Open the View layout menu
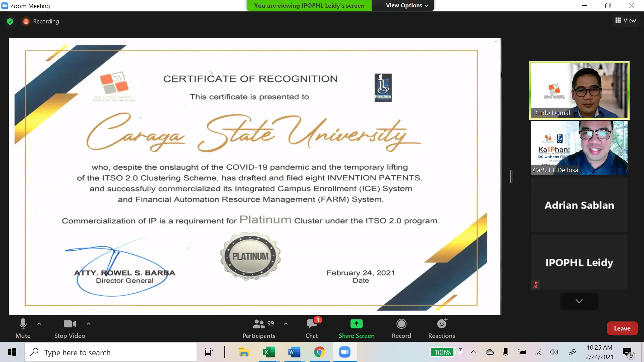 626,20
